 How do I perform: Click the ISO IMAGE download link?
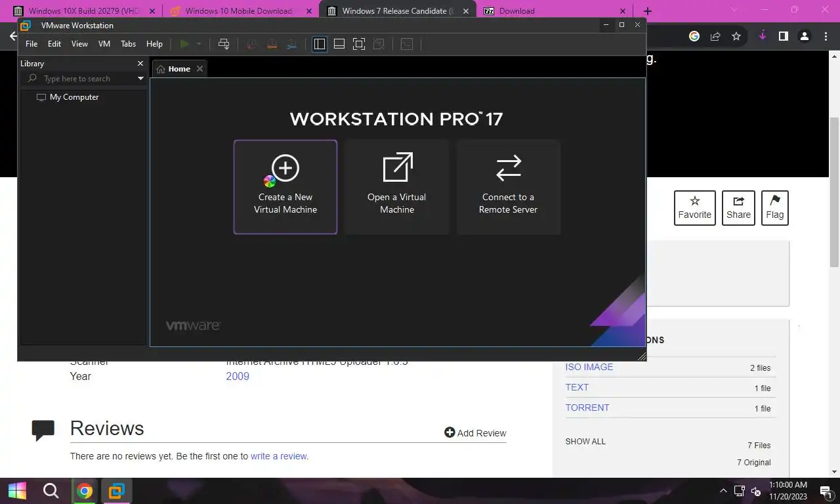click(589, 367)
